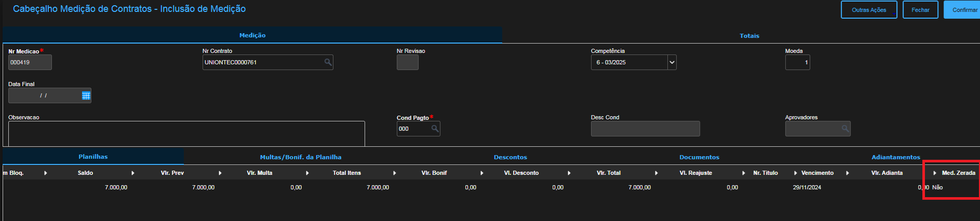Viewport: 980px width, 221px height.
Task: Click the arrow before the Nr. Titulo header
Action: [x=744, y=173]
